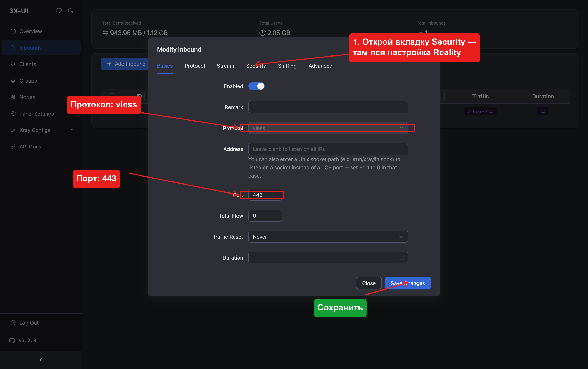Click the infinity duration tag
This screenshot has height=369, width=588.
[543, 111]
